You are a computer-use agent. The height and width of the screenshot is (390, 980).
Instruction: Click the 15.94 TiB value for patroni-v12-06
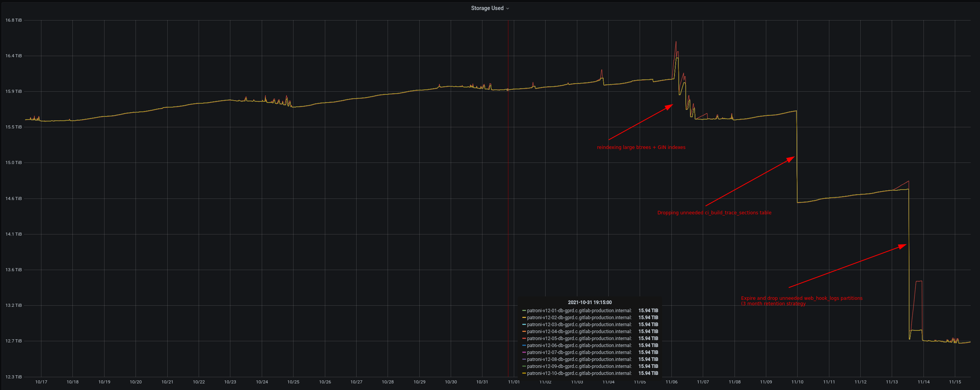coord(648,346)
